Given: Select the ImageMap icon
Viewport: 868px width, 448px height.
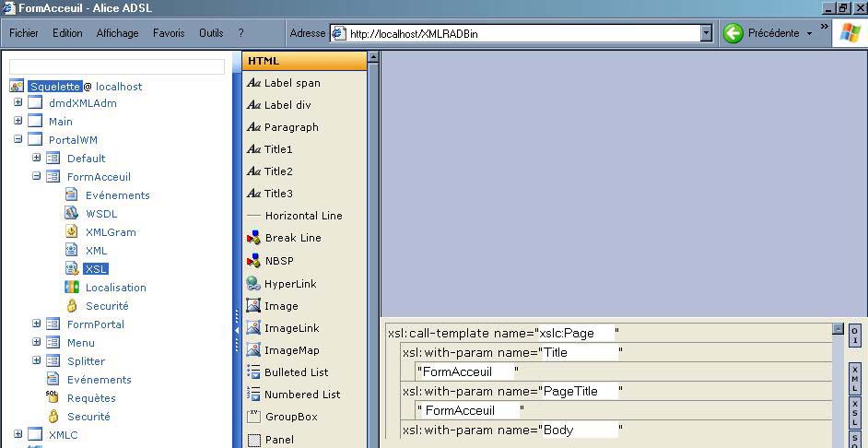Looking at the screenshot, I should [x=254, y=350].
